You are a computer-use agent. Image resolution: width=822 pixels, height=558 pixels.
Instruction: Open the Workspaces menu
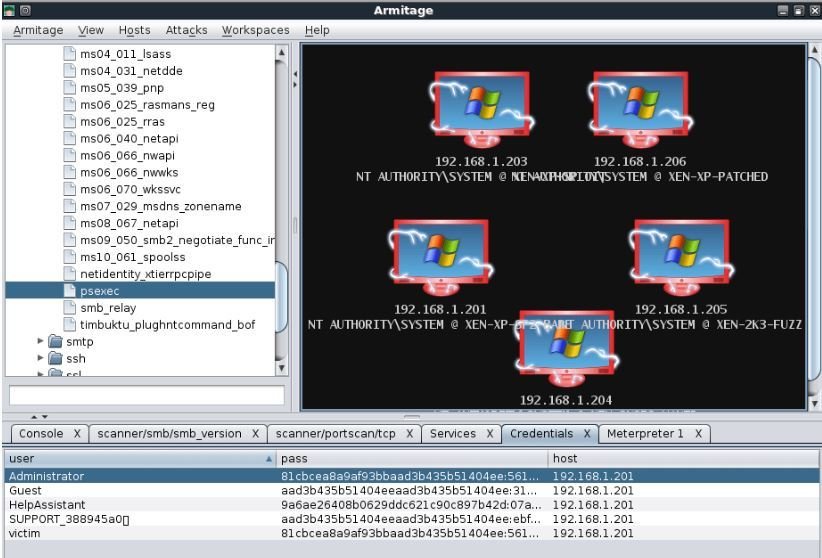(255, 30)
